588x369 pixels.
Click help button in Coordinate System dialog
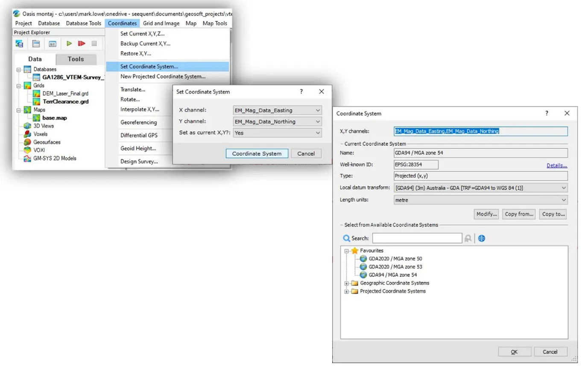click(547, 113)
